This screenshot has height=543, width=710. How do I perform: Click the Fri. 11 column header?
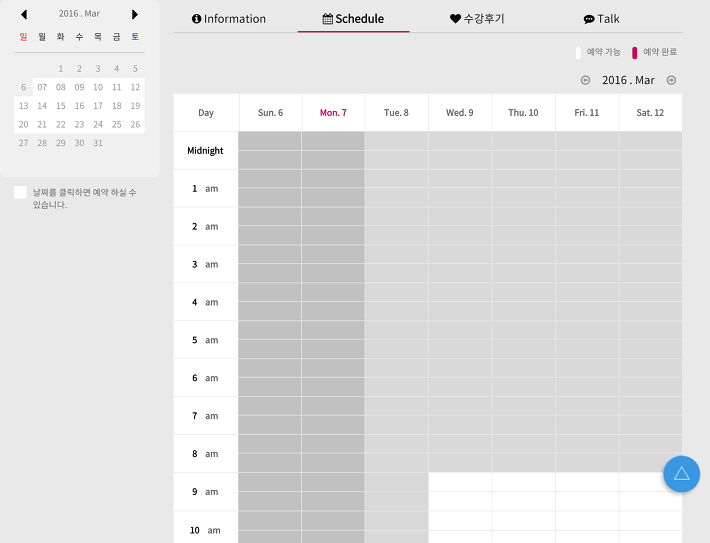[586, 113]
